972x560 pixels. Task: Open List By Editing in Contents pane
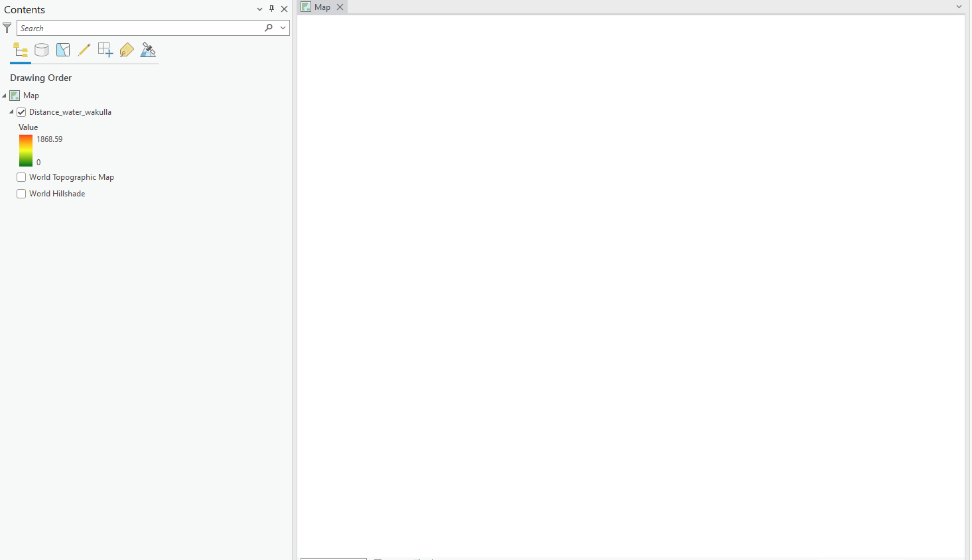tap(84, 50)
